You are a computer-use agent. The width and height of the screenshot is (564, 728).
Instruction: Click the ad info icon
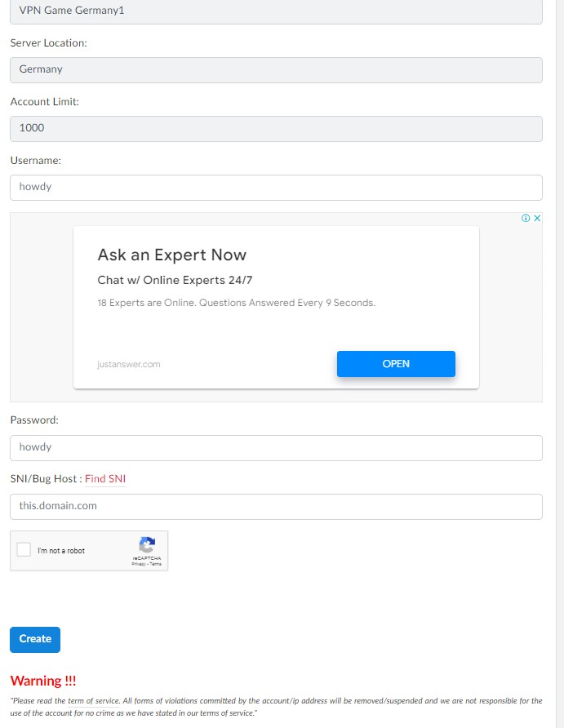point(526,218)
